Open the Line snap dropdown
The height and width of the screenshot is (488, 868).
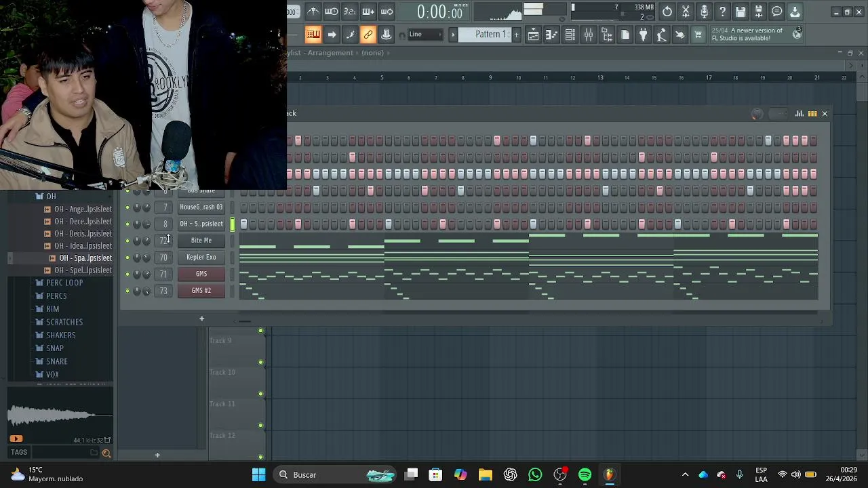coord(425,35)
